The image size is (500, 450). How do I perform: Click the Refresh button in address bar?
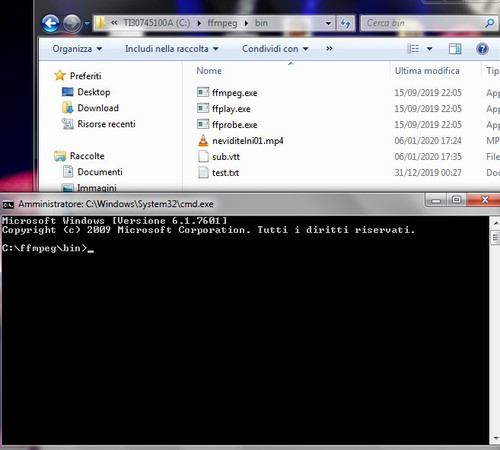point(345,23)
